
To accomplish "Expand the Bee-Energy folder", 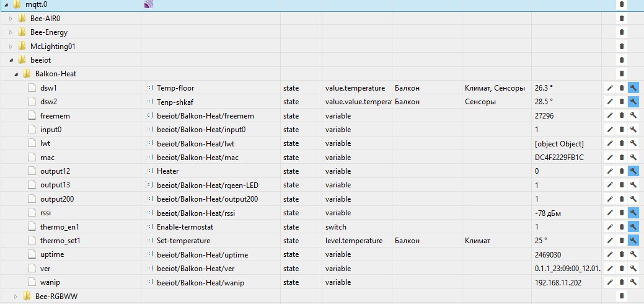I will coord(11,32).
